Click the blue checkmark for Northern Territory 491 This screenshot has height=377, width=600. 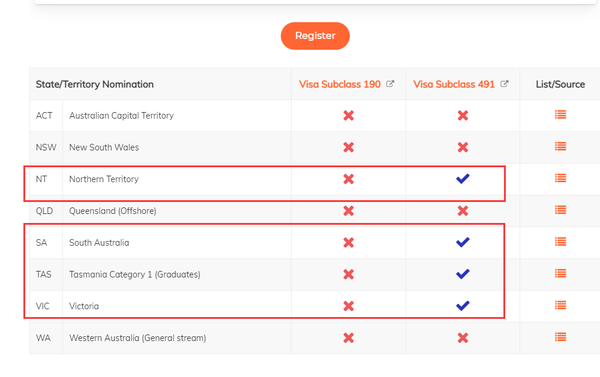tap(463, 178)
